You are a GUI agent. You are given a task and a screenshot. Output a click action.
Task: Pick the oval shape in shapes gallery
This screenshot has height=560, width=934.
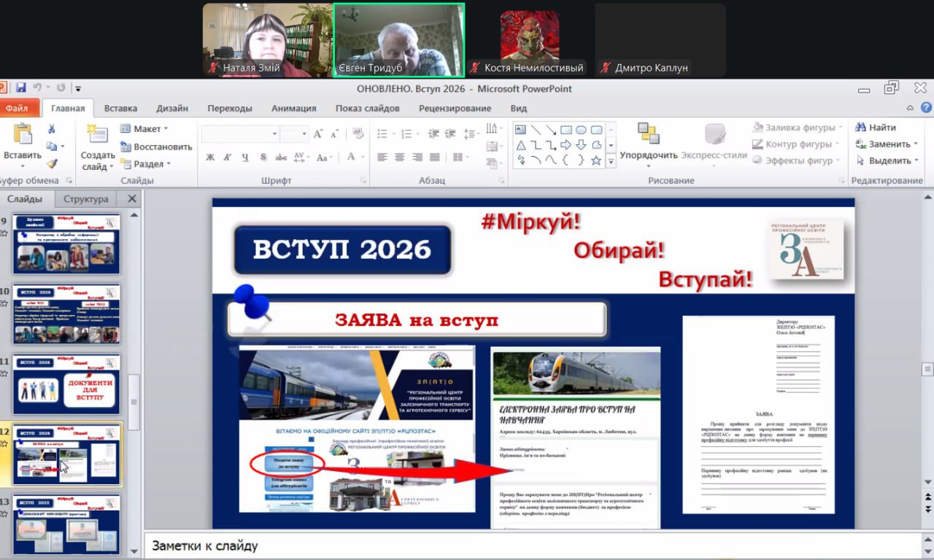click(581, 130)
